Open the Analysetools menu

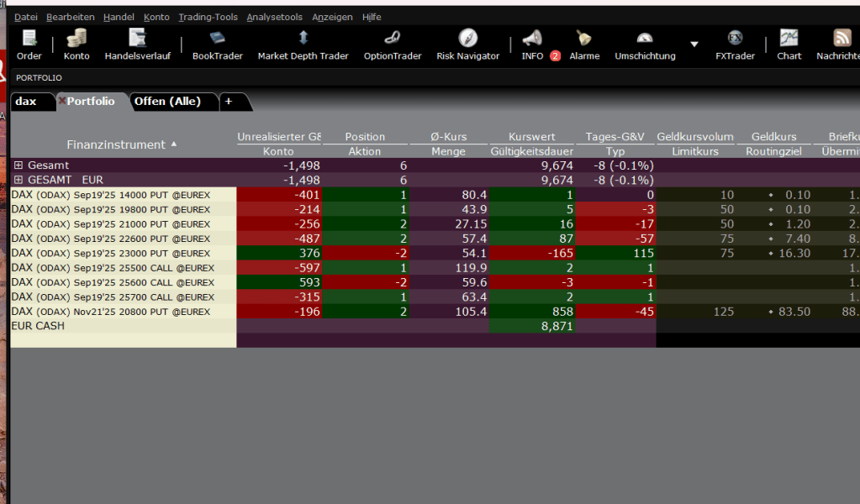click(274, 17)
